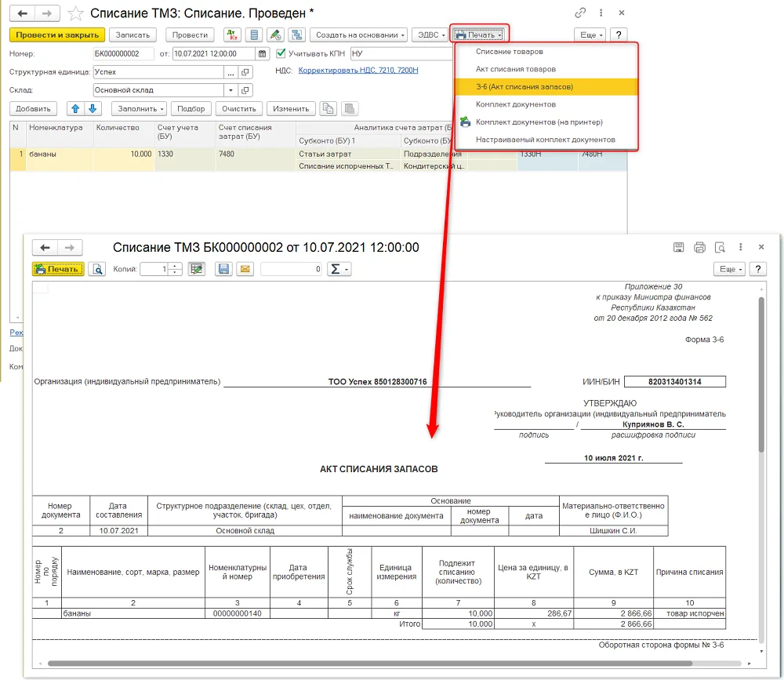This screenshot has width=784, height=680.
Task: Select Списание товаров print option
Action: pos(546,52)
